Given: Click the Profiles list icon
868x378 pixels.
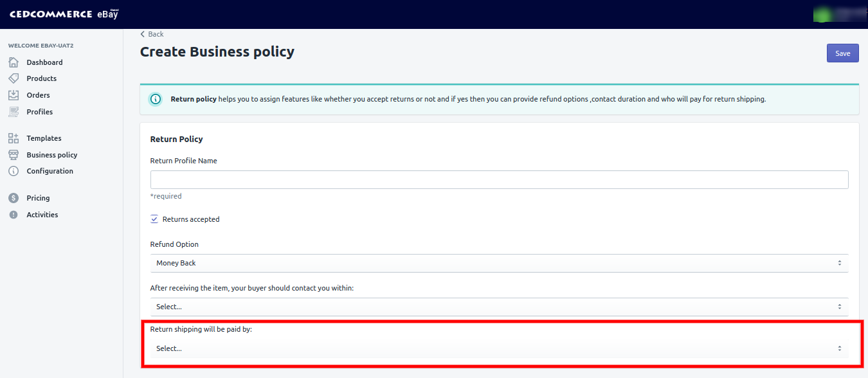Looking at the screenshot, I should tap(14, 112).
